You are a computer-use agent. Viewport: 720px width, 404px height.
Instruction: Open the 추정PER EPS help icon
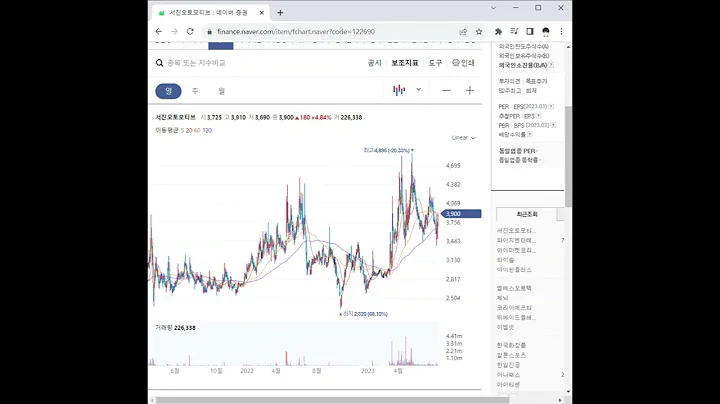tap(539, 116)
